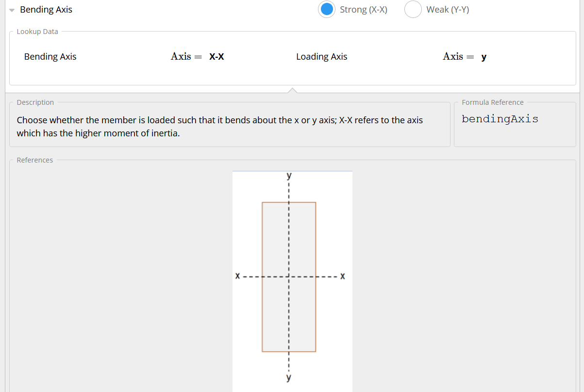Click the References group heading
Screen dimensions: 584x392
tap(35, 160)
